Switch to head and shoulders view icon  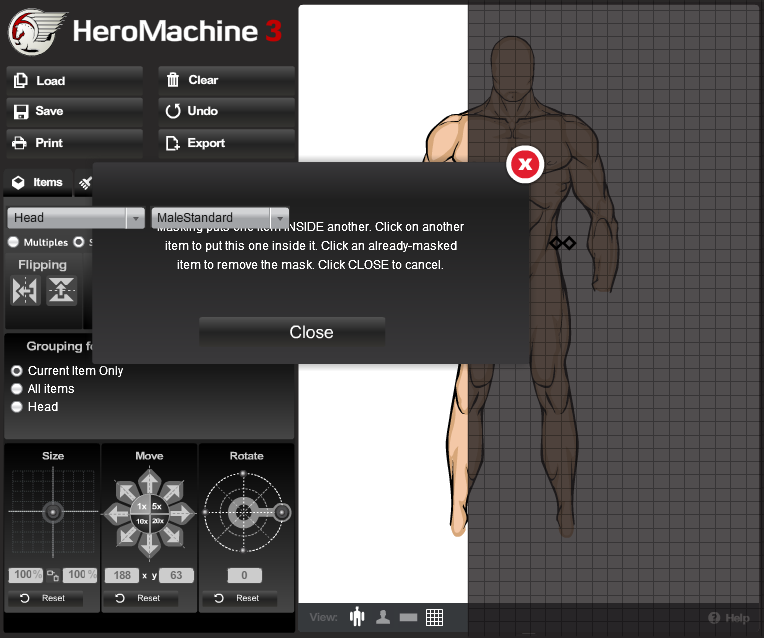(383, 617)
